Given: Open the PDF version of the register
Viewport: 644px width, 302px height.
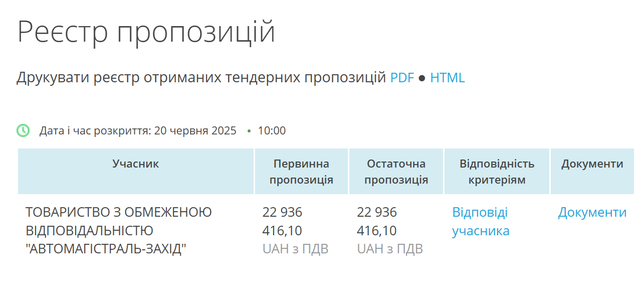Looking at the screenshot, I should click(x=402, y=78).
